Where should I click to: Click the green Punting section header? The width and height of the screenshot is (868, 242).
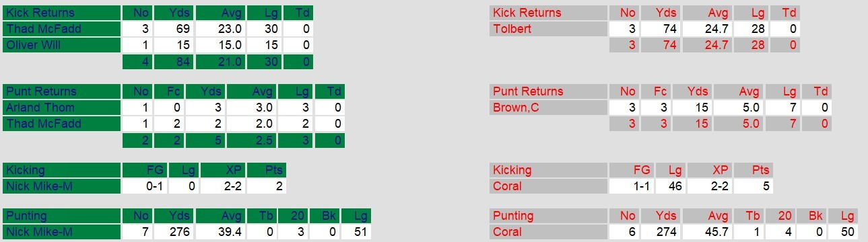point(62,216)
